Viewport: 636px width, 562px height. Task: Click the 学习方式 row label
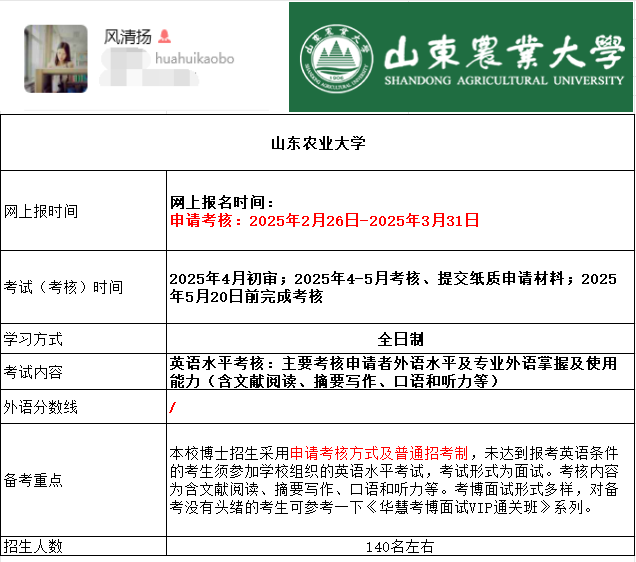pyautogui.click(x=33, y=339)
